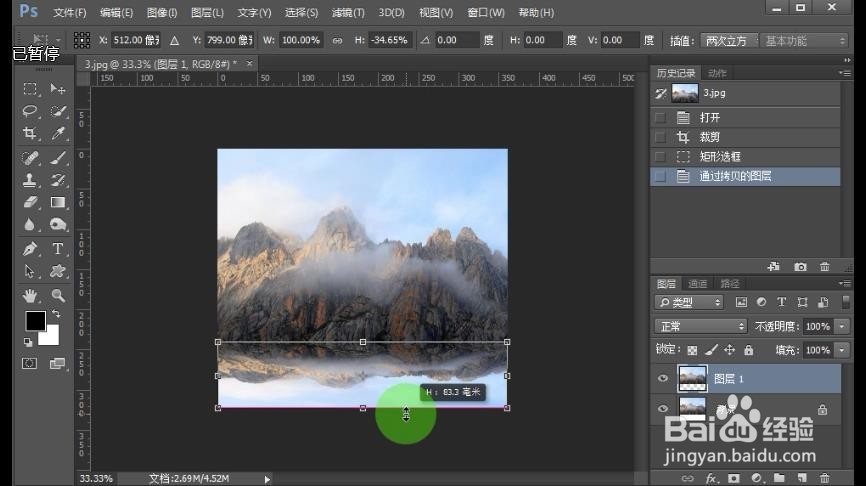Toggle visibility of 图层 1
The height and width of the screenshot is (486, 866).
pyautogui.click(x=663, y=378)
